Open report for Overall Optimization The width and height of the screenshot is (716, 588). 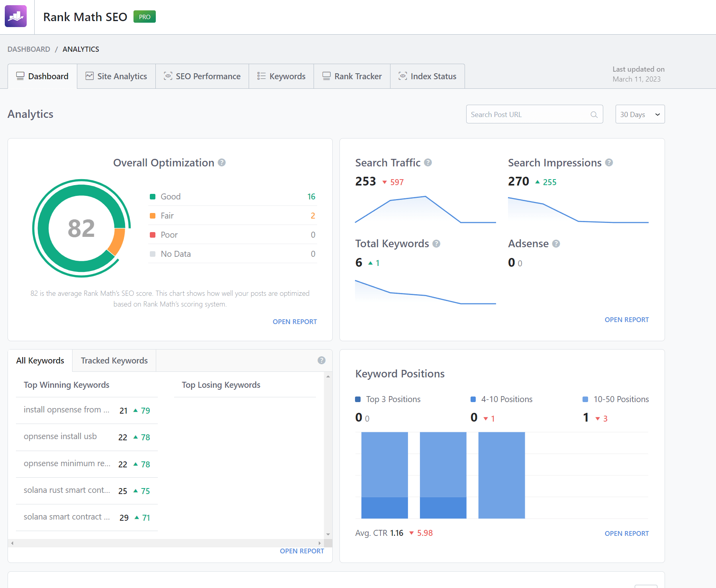295,322
